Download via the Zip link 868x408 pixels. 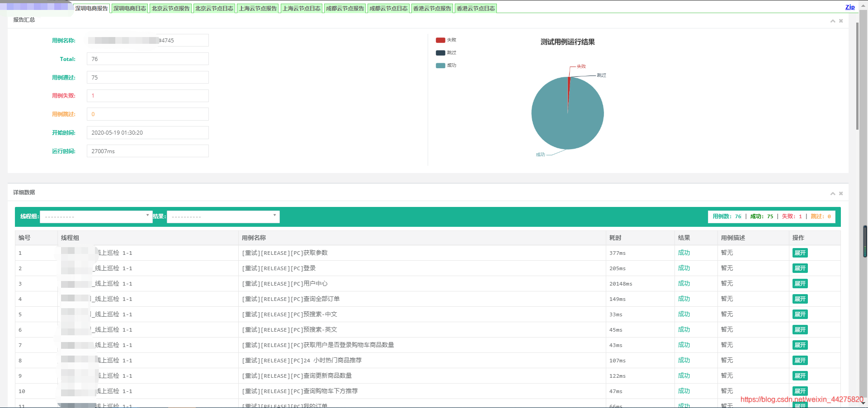850,7
